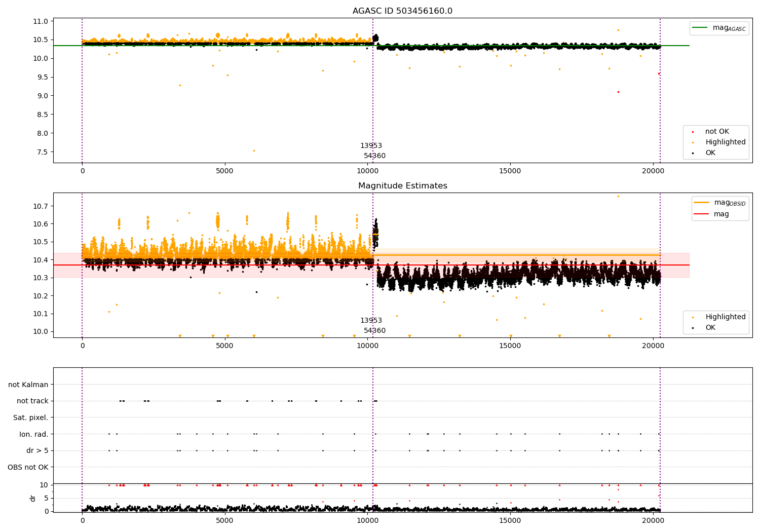Click the red 'mag' legend entry

pyautogui.click(x=712, y=214)
